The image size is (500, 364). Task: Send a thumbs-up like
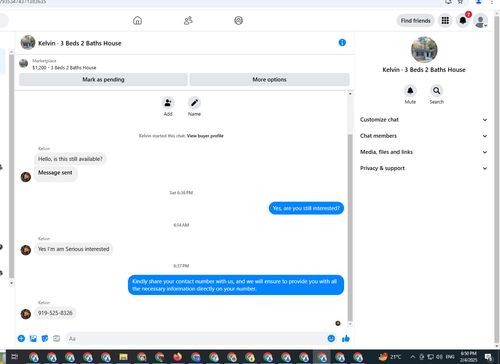(x=346, y=339)
